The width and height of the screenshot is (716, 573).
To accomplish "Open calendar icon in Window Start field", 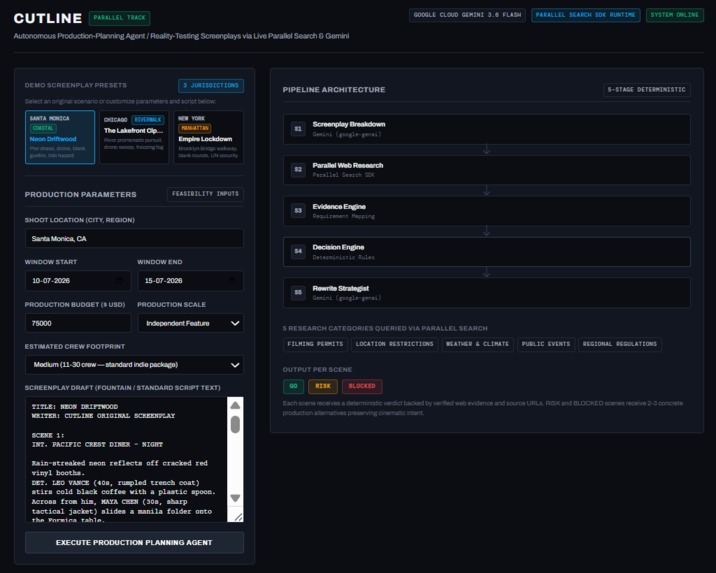I will [x=120, y=280].
